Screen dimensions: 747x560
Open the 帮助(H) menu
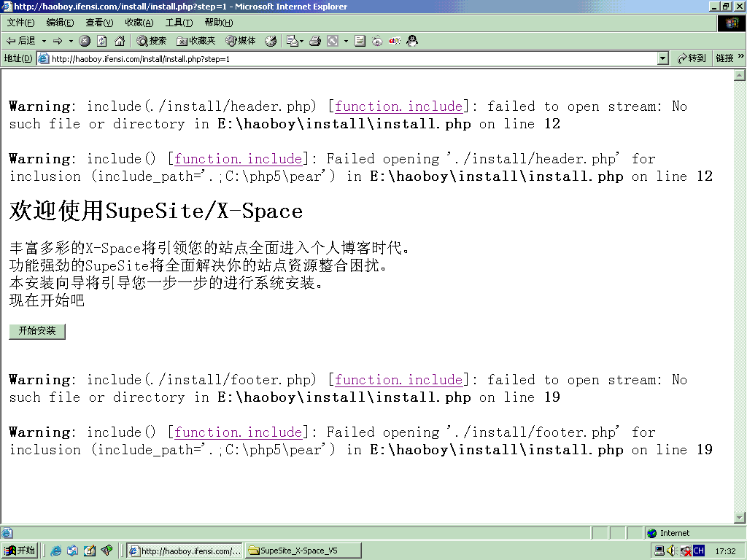tap(219, 23)
